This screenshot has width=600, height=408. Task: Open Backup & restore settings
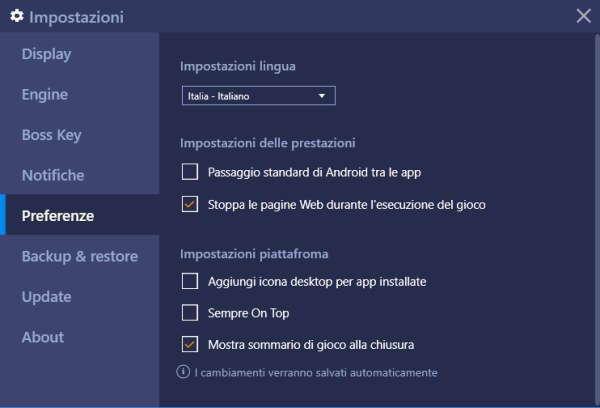pos(80,256)
